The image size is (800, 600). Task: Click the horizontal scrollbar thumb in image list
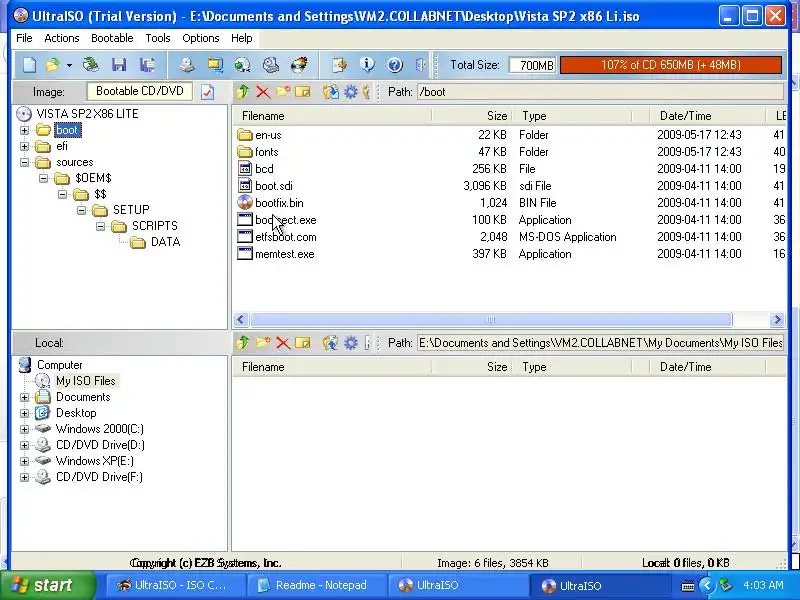pos(491,320)
